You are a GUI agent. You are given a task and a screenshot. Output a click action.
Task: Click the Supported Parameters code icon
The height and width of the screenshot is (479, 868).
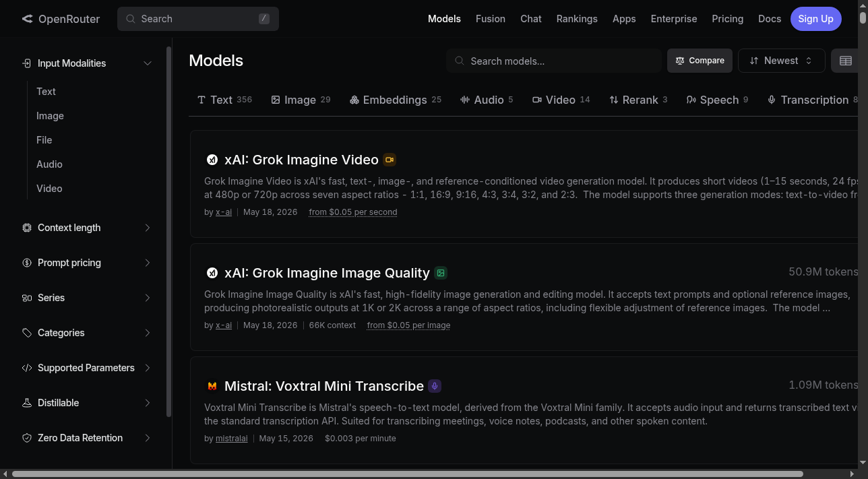[x=27, y=368]
